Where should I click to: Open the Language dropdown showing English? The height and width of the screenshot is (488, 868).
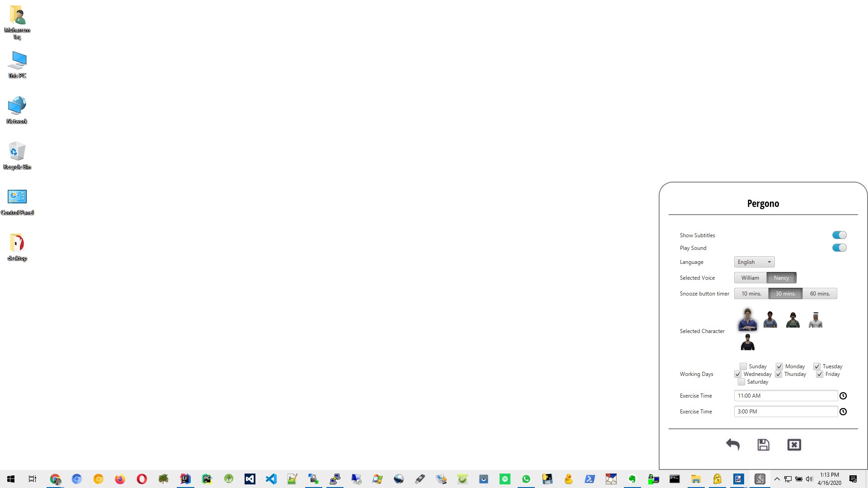pos(754,262)
